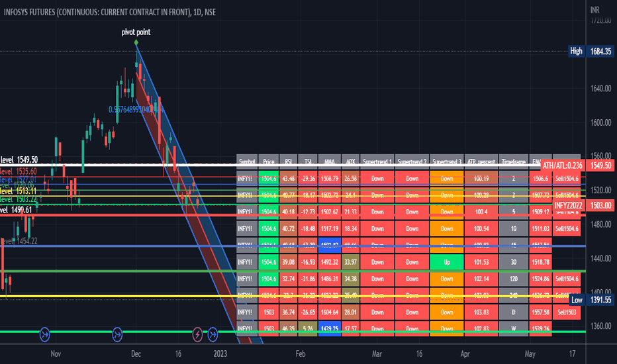Image resolution: width=617 pixels, height=364 pixels.
Task: Click the ADX value 33.97
Action: coord(350,262)
